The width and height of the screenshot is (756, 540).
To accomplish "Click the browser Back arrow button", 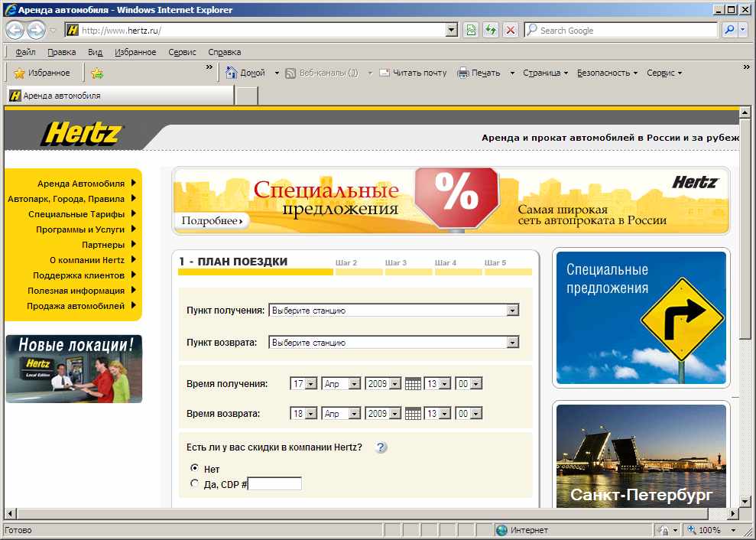I will point(15,31).
